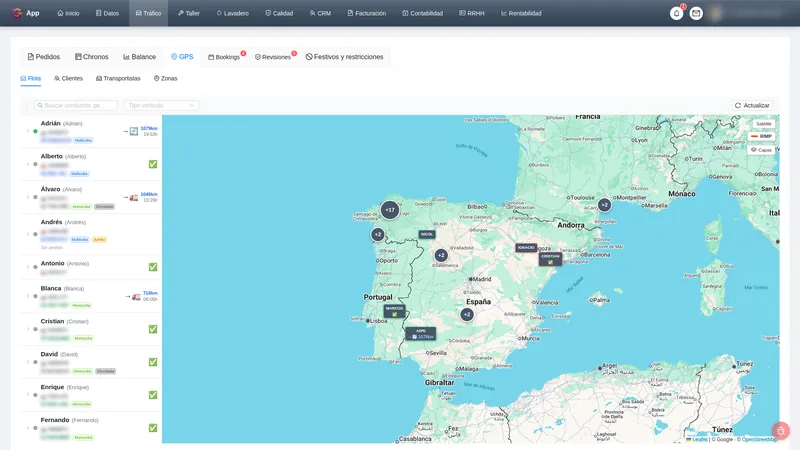The width and height of the screenshot is (800, 450).
Task: Click the +2 cluster south of España
Action: tap(467, 315)
